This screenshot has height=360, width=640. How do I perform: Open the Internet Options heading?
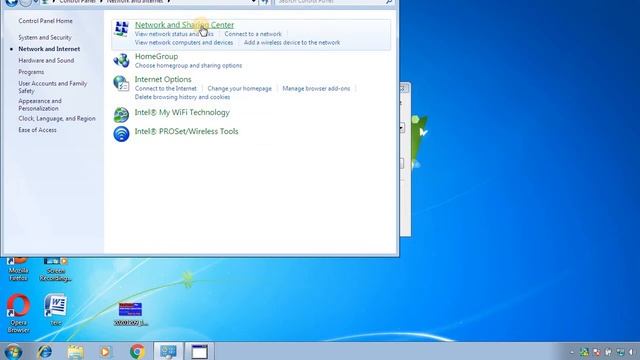tap(163, 79)
